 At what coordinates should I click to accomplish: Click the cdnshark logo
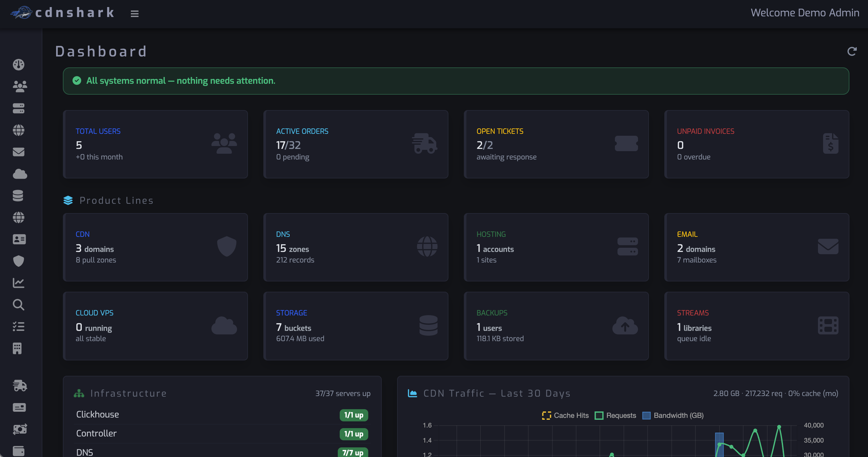click(63, 13)
